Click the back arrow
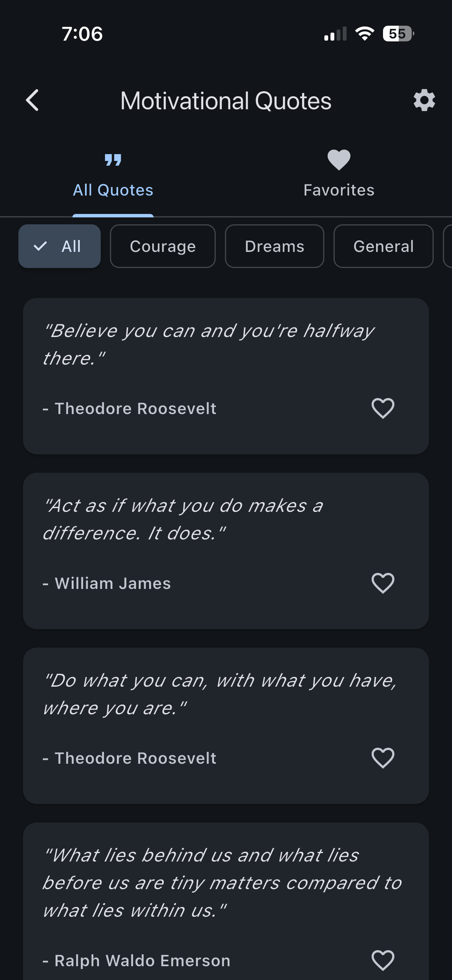The image size is (452, 980). pyautogui.click(x=32, y=100)
